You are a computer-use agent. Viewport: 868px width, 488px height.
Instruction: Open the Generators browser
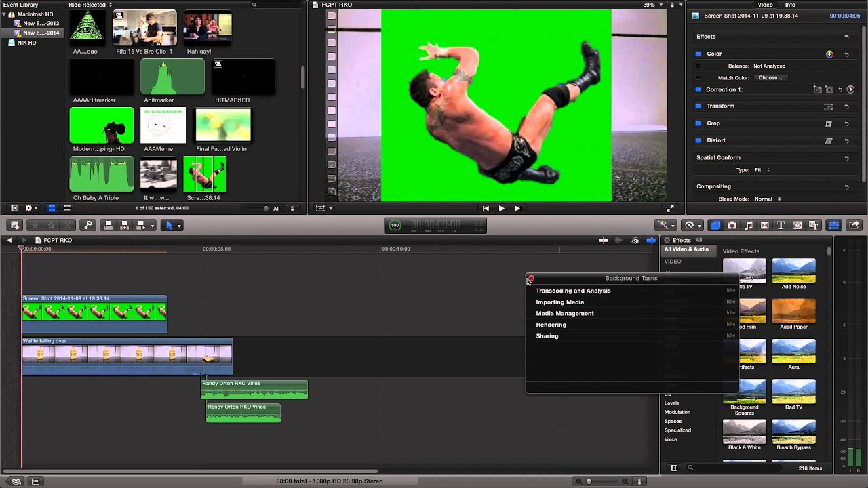pos(797,225)
